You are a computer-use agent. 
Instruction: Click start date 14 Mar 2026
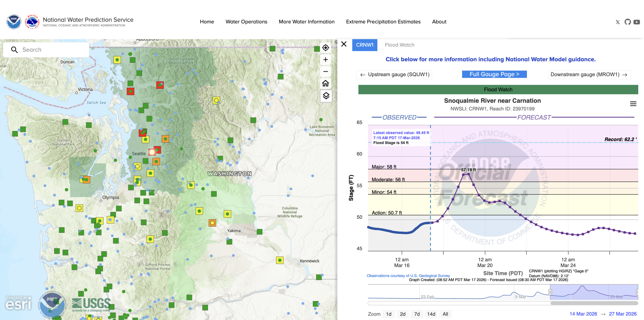pos(583,314)
